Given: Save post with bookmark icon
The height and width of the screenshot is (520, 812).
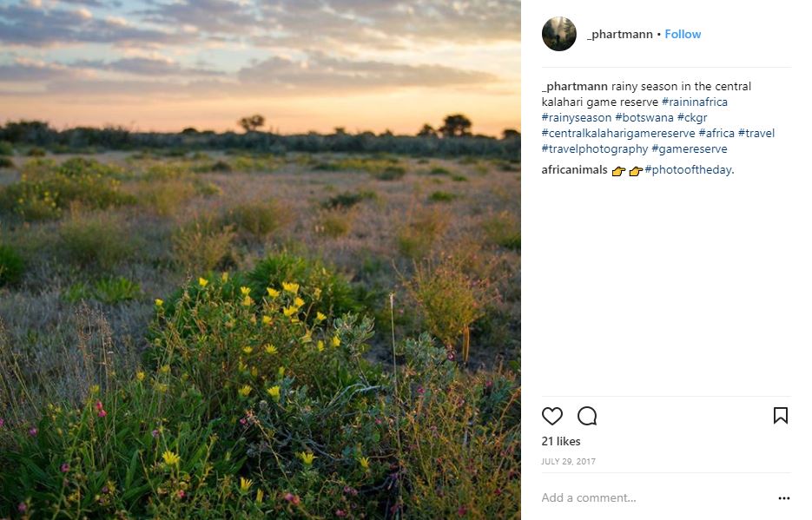Looking at the screenshot, I should (x=780, y=416).
